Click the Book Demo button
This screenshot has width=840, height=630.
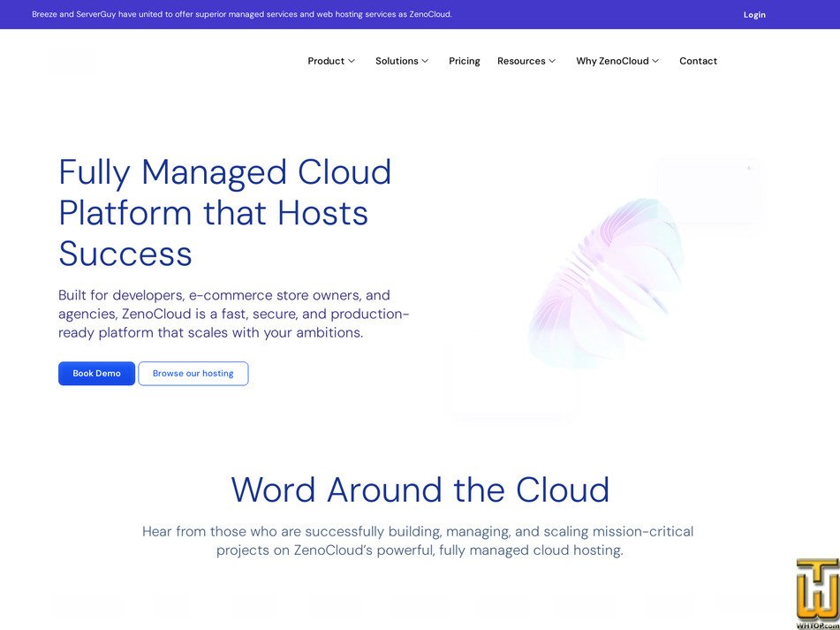(96, 374)
